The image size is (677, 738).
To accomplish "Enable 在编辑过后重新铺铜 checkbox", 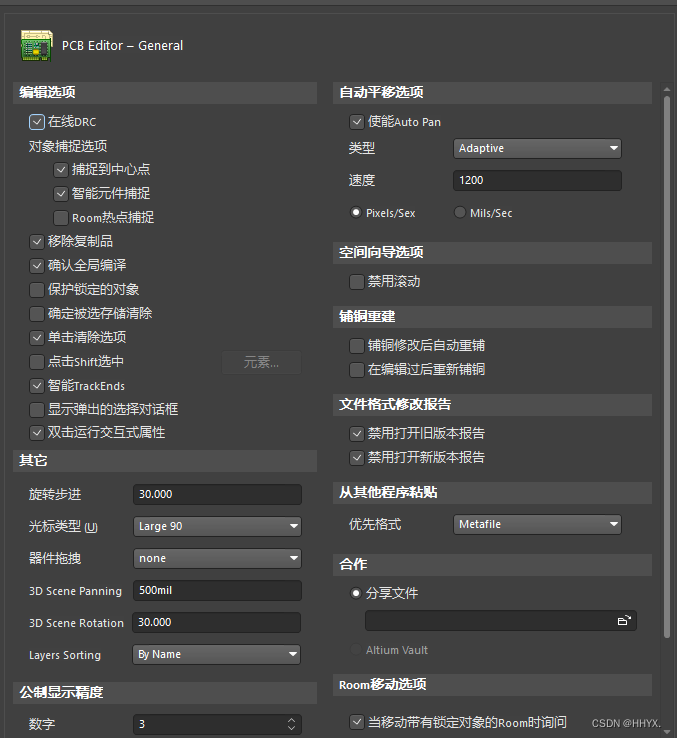I will (x=357, y=370).
